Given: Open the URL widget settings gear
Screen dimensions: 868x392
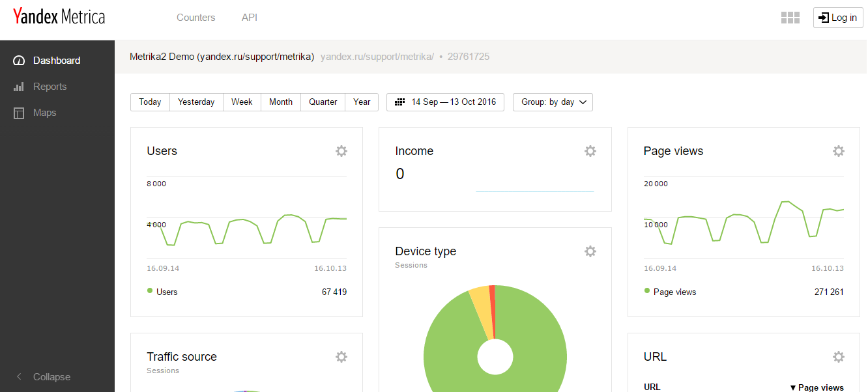Looking at the screenshot, I should click(x=839, y=357).
